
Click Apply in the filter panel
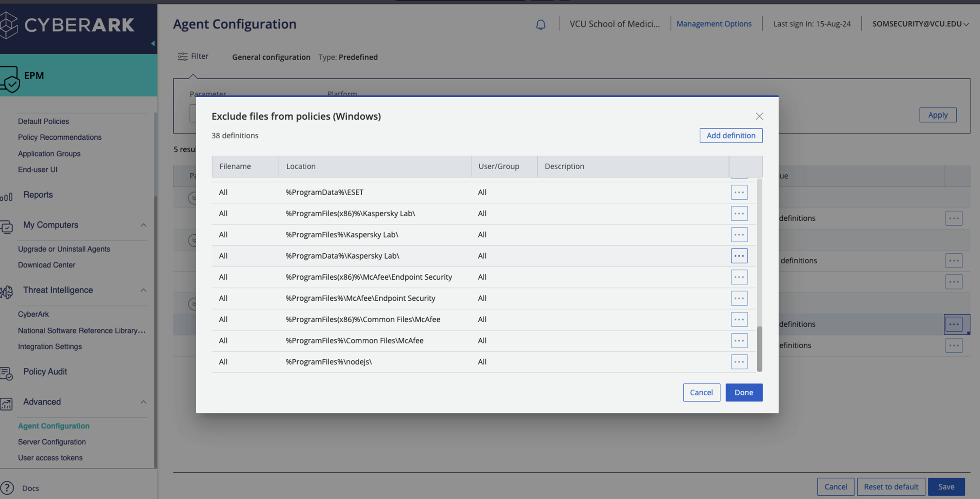pyautogui.click(x=938, y=115)
